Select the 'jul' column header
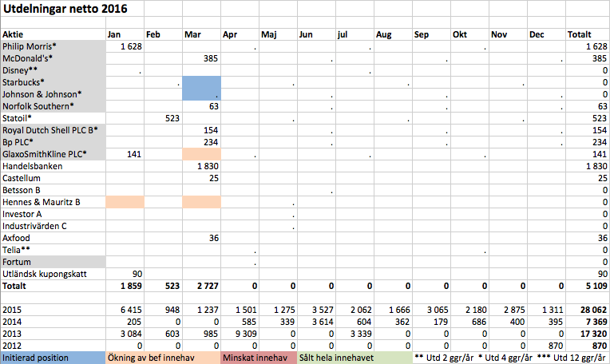This screenshot has width=610, height=364. click(355, 34)
